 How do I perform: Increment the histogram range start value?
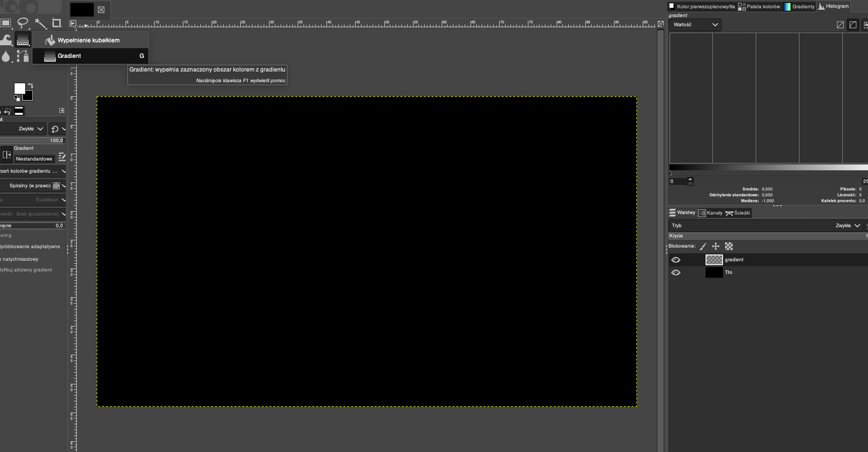point(690,179)
